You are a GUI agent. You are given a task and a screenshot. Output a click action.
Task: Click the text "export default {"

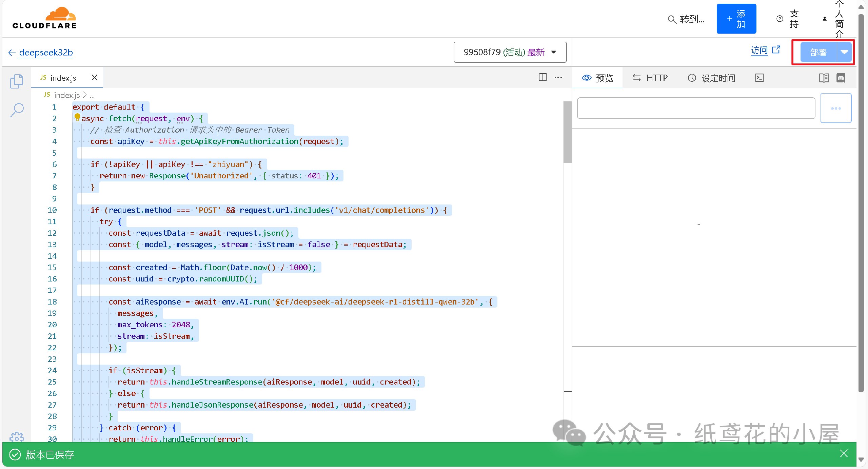point(108,107)
